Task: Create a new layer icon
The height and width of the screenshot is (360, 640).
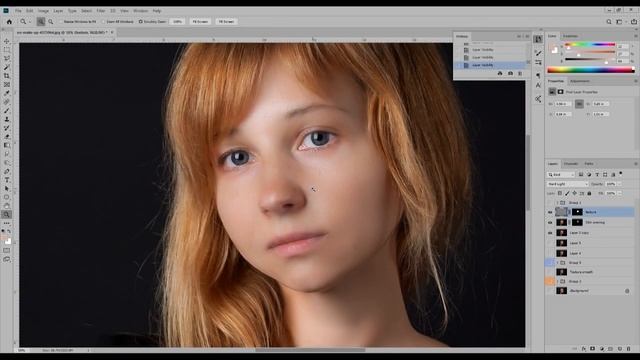Action: click(620, 349)
